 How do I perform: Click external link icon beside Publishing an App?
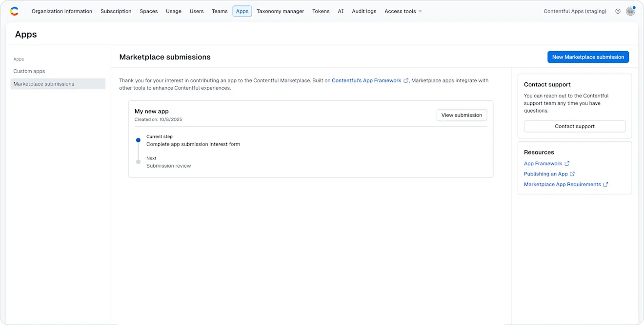(572, 174)
